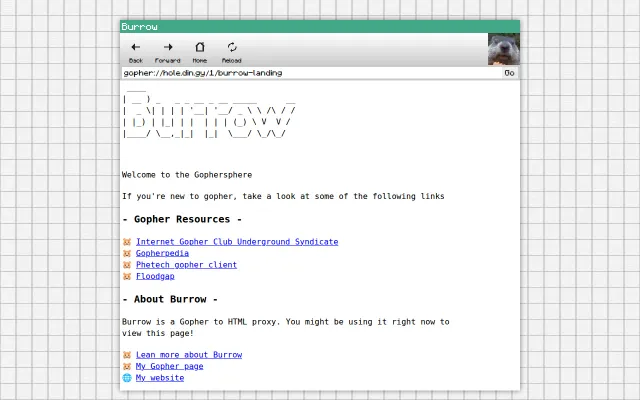640x400 pixels.
Task: Click gopher icon beside Phetech gopher client
Action: (x=127, y=265)
